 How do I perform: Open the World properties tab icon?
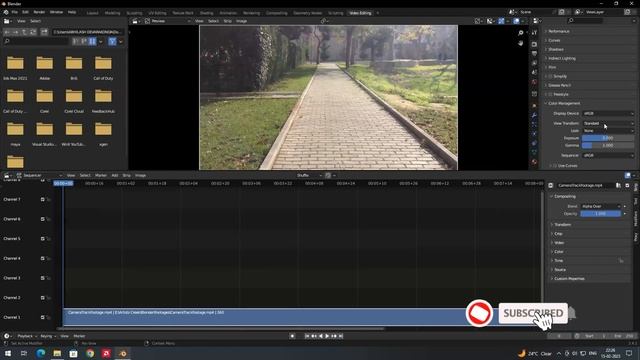[534, 82]
